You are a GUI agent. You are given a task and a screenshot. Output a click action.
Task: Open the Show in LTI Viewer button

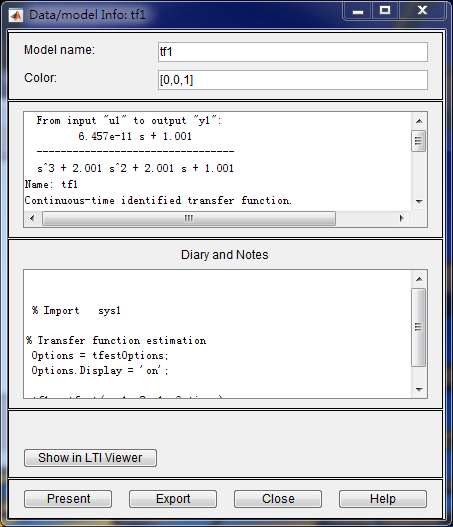pos(90,458)
